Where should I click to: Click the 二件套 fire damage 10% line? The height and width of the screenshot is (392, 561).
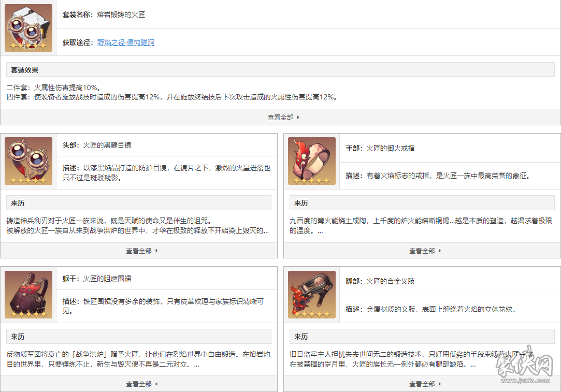pos(54,88)
